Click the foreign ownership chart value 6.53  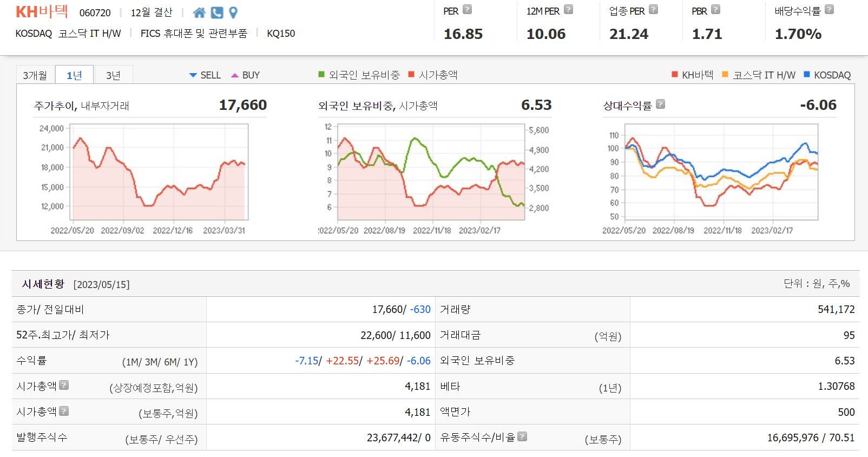coord(536,105)
